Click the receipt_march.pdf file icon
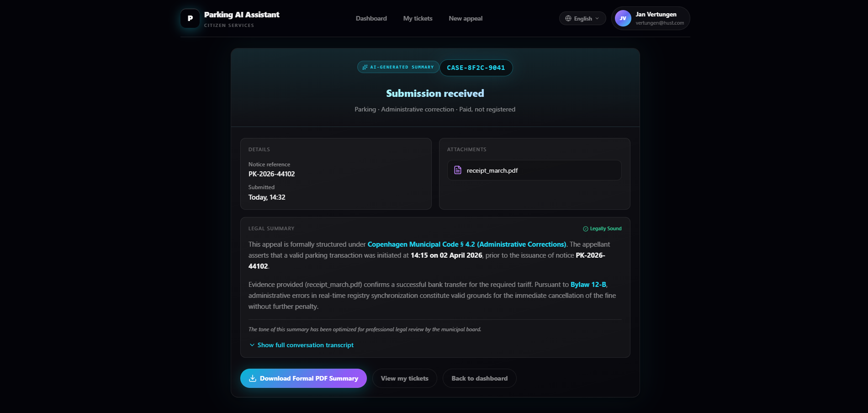 coord(458,170)
